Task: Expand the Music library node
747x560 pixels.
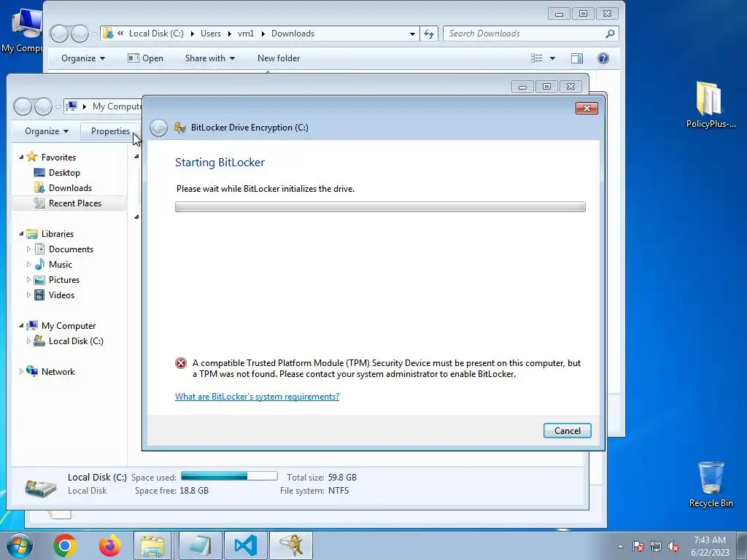Action: tap(28, 264)
